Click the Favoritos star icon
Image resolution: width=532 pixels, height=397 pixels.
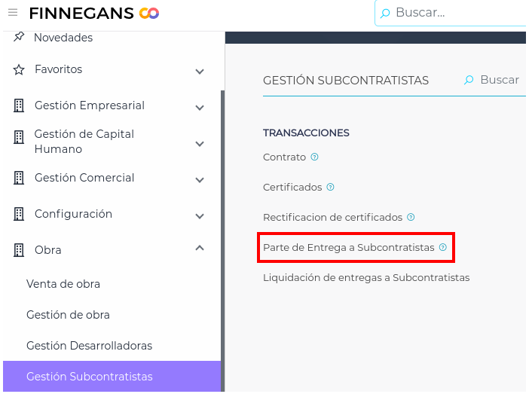(19, 69)
